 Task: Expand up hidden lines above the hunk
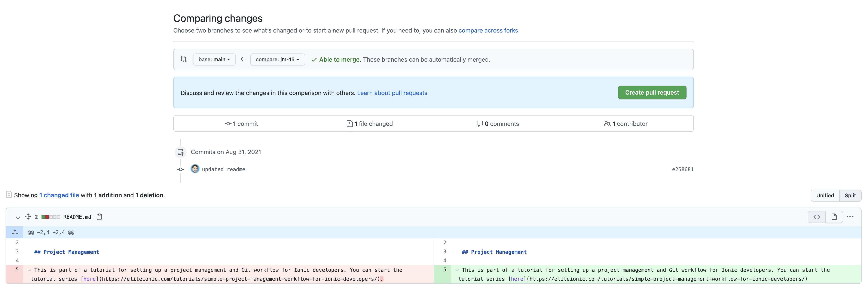click(x=15, y=232)
